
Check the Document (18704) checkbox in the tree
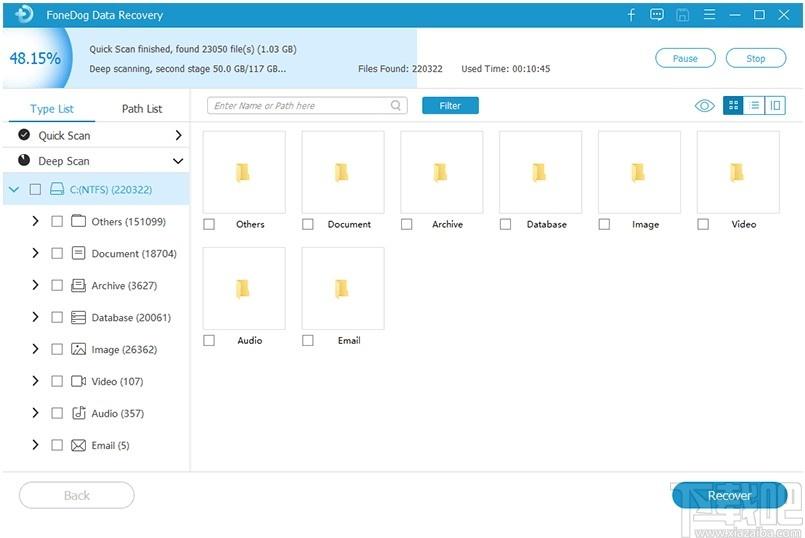(x=57, y=253)
